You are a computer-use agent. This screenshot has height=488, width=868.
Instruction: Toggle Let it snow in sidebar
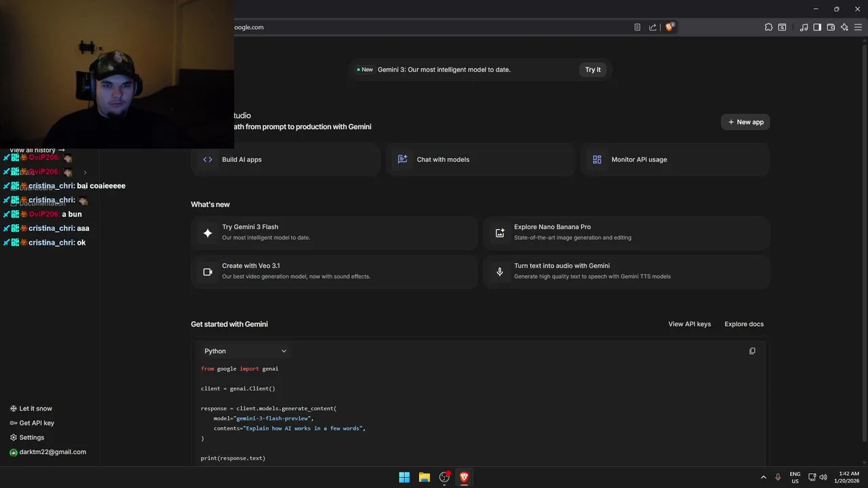pos(31,409)
